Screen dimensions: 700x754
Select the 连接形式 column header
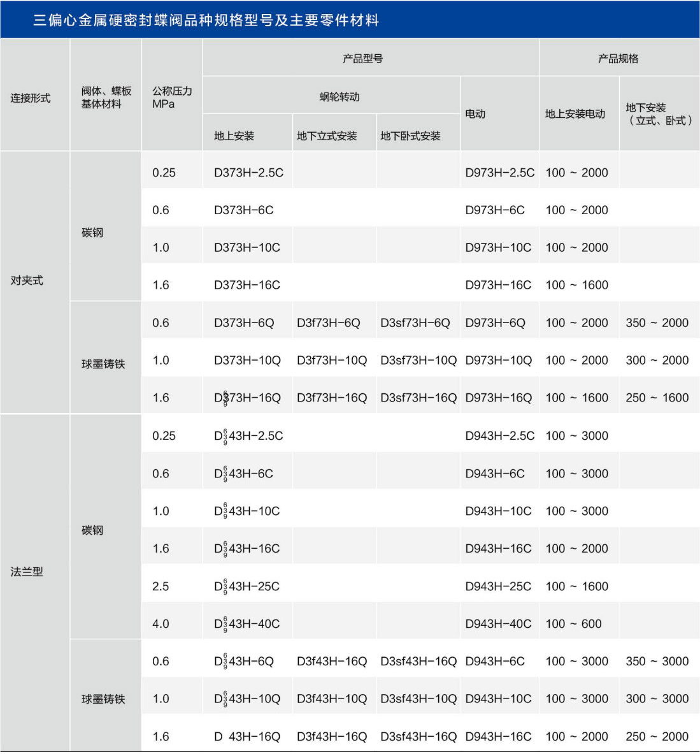31,98
